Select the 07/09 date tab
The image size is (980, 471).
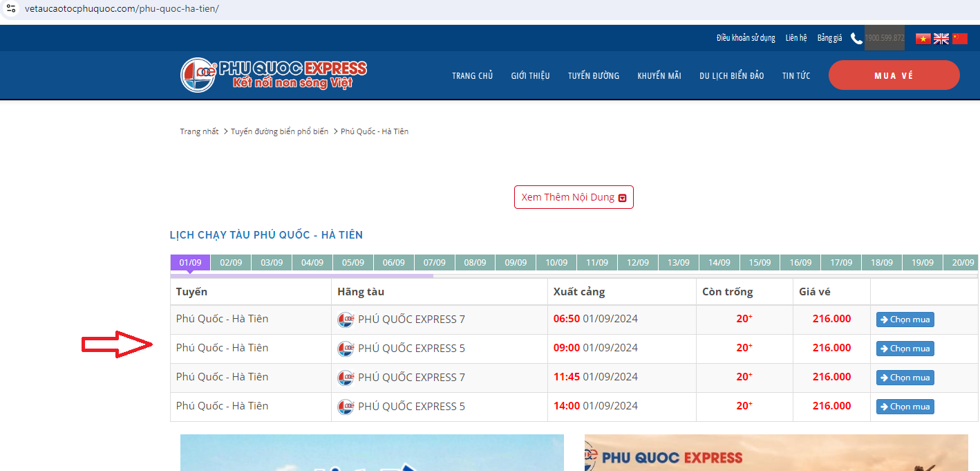click(x=435, y=263)
